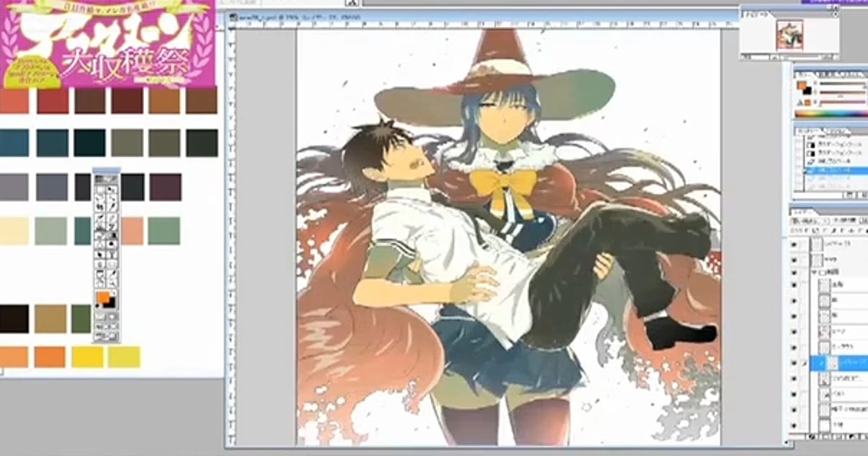This screenshot has height=456, width=868.
Task: Click the Navigator panel artwork thumbnail
Action: [x=789, y=35]
